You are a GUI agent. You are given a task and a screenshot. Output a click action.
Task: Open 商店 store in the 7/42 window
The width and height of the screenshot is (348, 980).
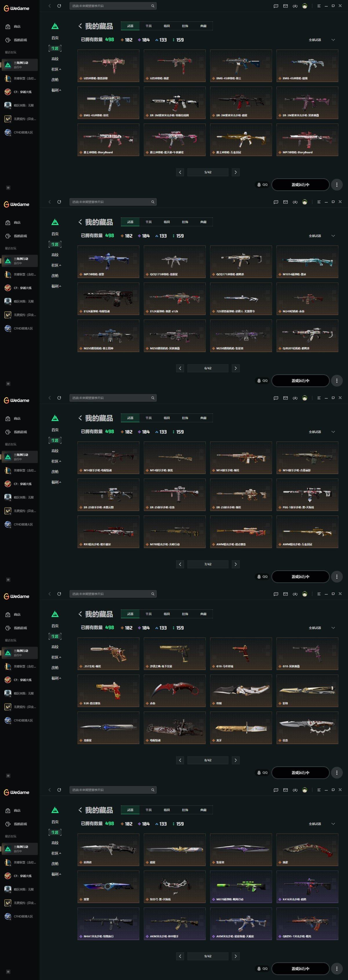[x=13, y=418]
